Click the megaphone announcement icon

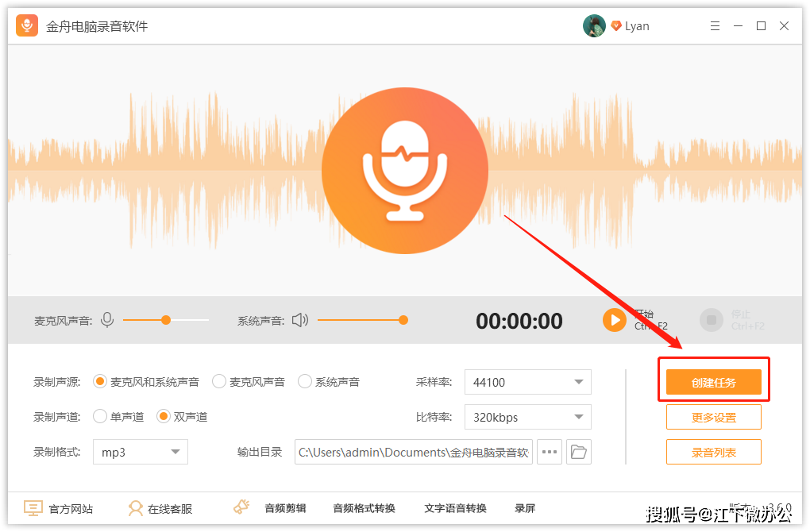(241, 507)
